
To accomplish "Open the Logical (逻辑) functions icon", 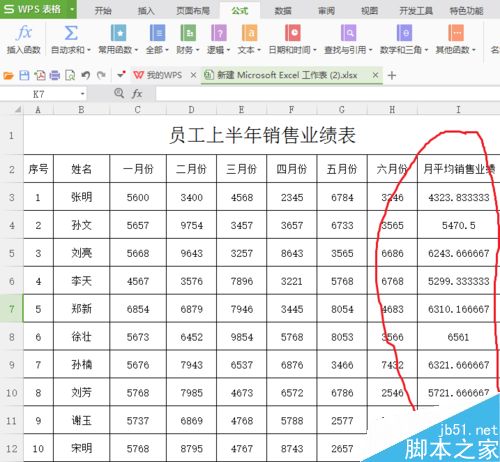I will click(x=219, y=33).
